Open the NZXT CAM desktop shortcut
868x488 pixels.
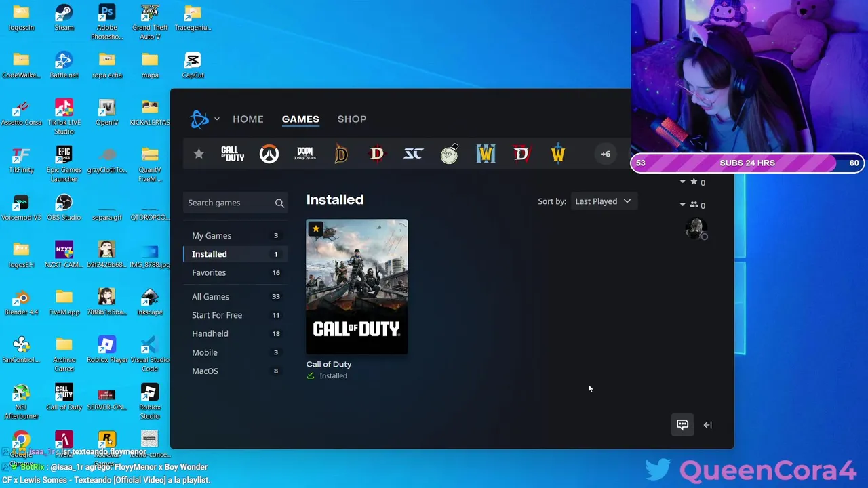pyautogui.click(x=64, y=255)
